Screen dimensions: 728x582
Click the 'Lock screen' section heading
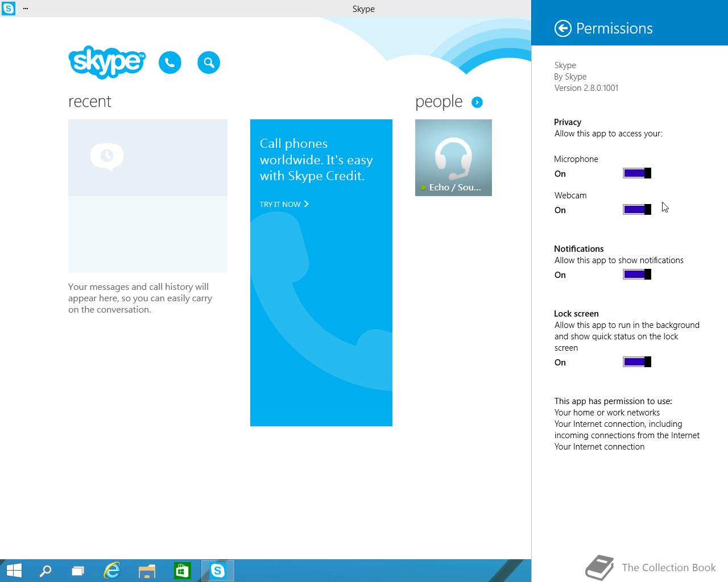pyautogui.click(x=576, y=314)
